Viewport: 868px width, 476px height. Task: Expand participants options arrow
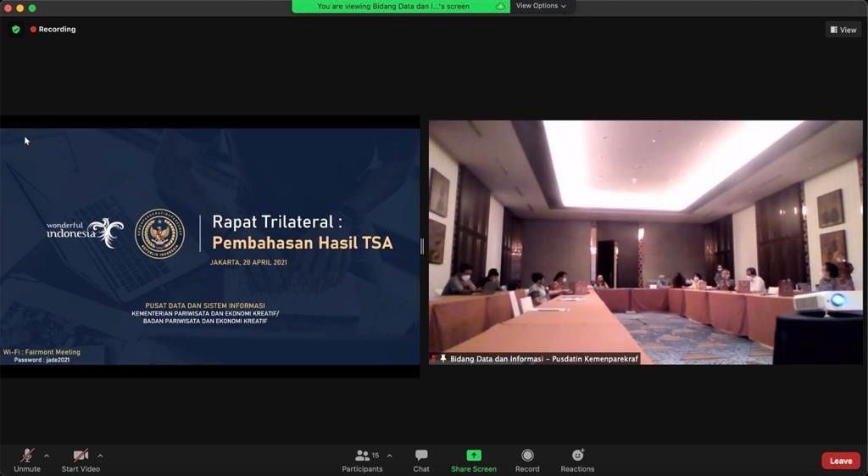[x=390, y=456]
